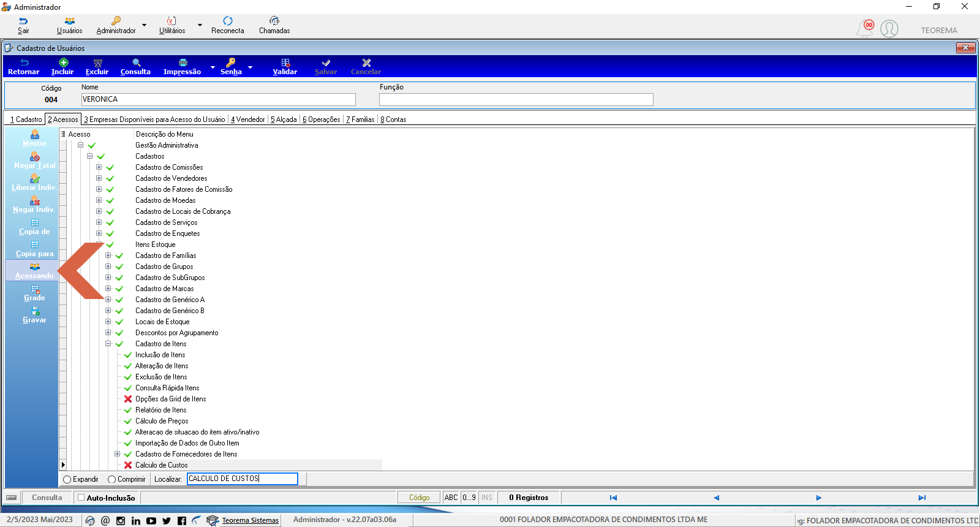Viewport: 980px width, 527px height.
Task: Click the empty Função input field
Action: tap(516, 99)
